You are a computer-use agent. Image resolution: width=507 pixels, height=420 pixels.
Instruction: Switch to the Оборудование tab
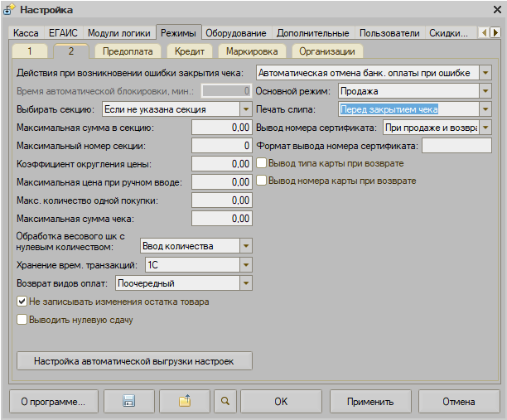coord(237,33)
